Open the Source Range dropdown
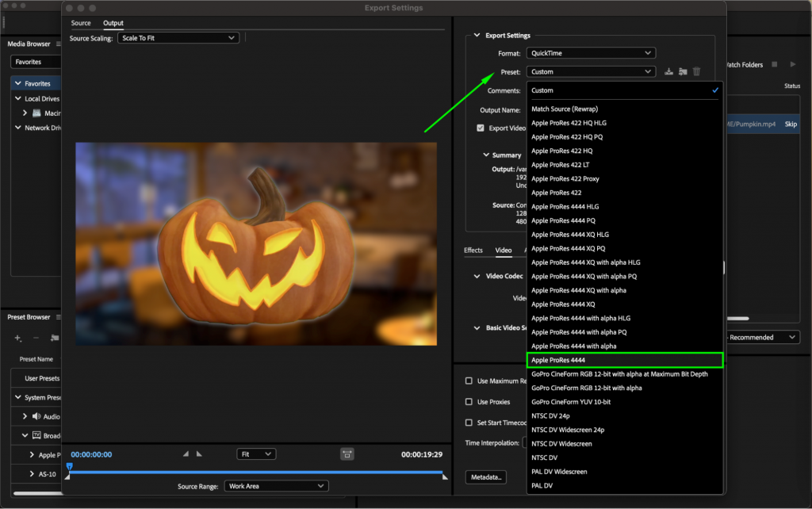 [x=276, y=485]
